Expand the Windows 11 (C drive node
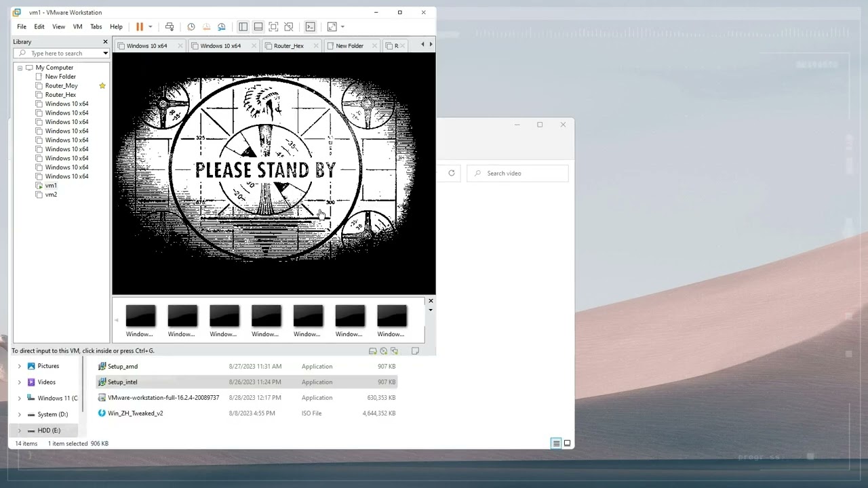This screenshot has width=868, height=488. pyautogui.click(x=19, y=399)
